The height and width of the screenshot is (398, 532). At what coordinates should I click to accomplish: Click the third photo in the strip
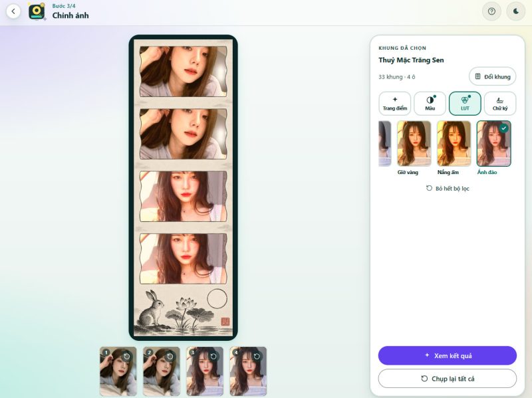tap(184, 196)
